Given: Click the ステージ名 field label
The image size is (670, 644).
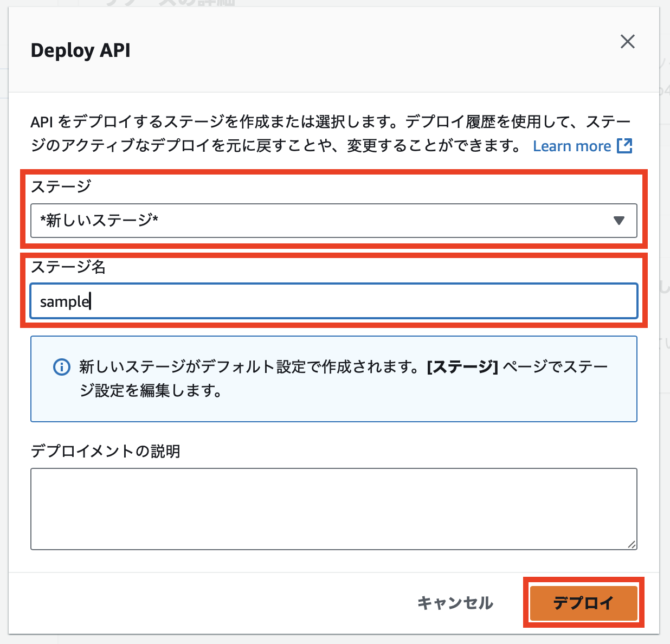Looking at the screenshot, I should 68,267.
